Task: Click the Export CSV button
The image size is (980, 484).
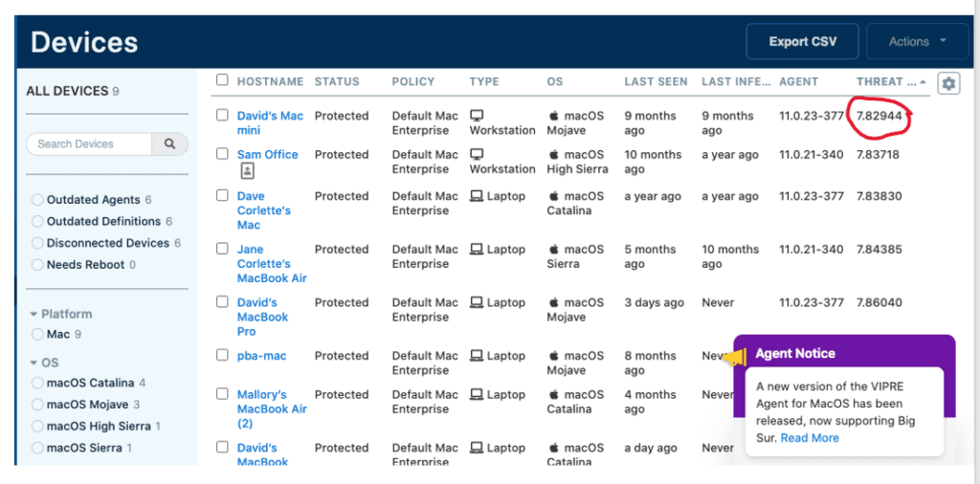Action: [803, 42]
